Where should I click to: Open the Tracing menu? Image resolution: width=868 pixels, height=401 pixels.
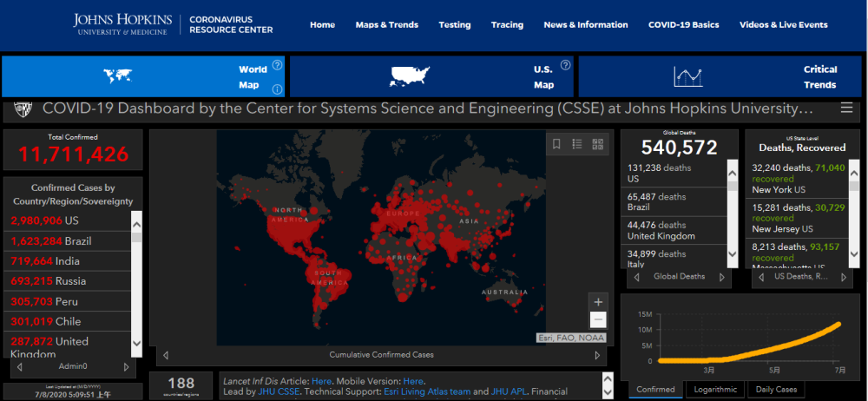tap(507, 25)
